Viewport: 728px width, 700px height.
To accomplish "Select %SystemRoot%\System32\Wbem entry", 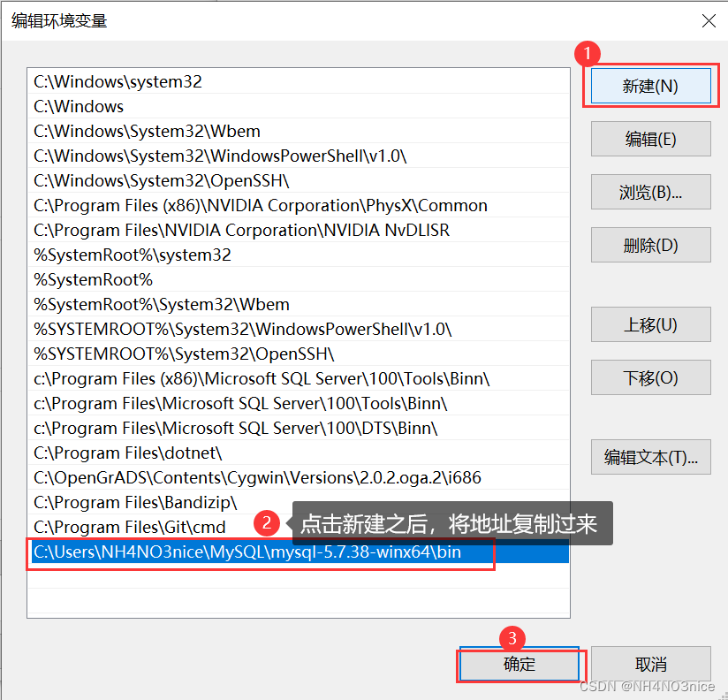I will click(x=299, y=304).
